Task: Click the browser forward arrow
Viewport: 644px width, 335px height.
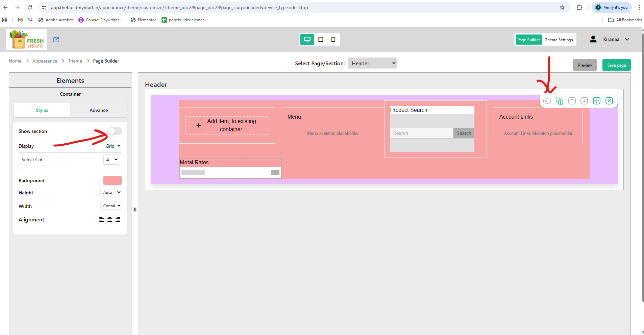Action: click(18, 7)
